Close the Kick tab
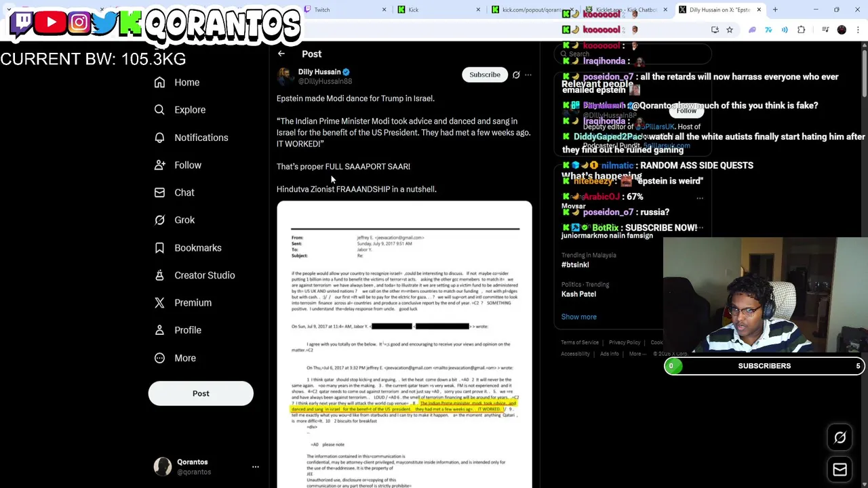 click(478, 9)
